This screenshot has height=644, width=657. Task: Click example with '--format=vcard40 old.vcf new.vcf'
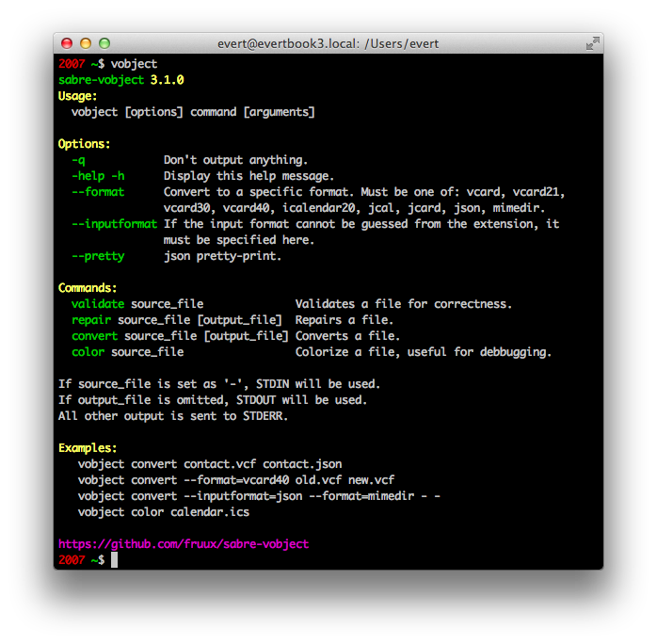(x=236, y=480)
